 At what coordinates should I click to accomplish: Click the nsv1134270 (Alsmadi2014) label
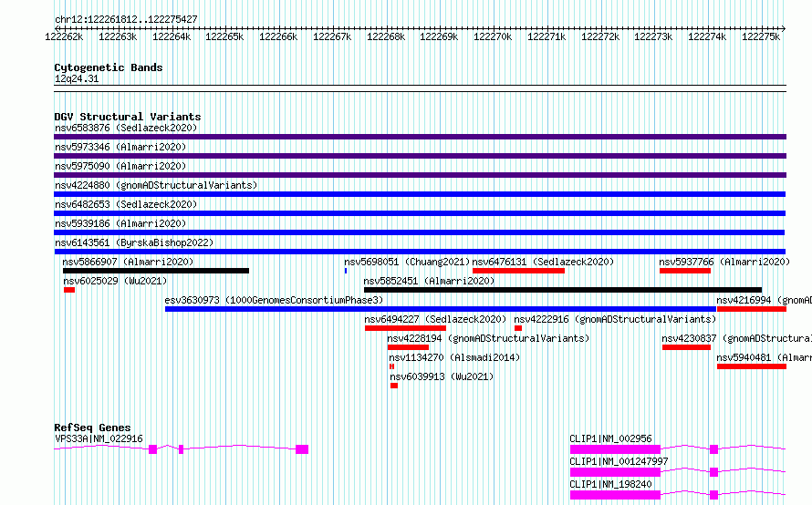pyautogui.click(x=454, y=357)
